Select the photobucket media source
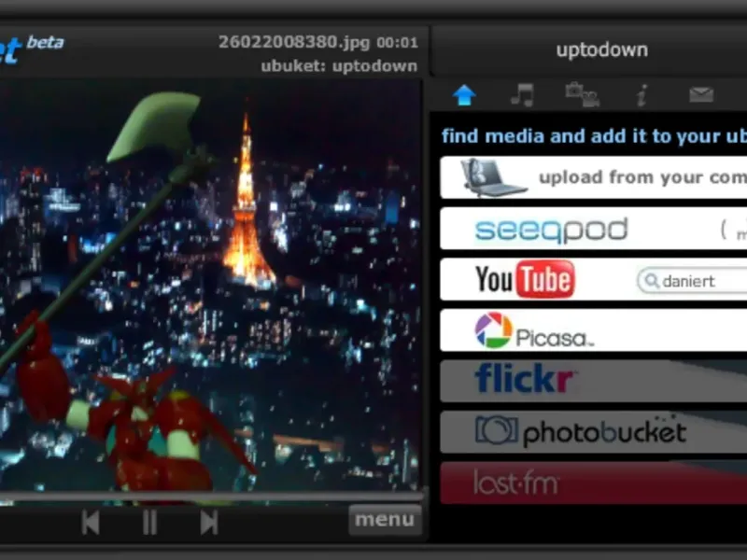Viewport: 747px width, 560px height. click(594, 432)
